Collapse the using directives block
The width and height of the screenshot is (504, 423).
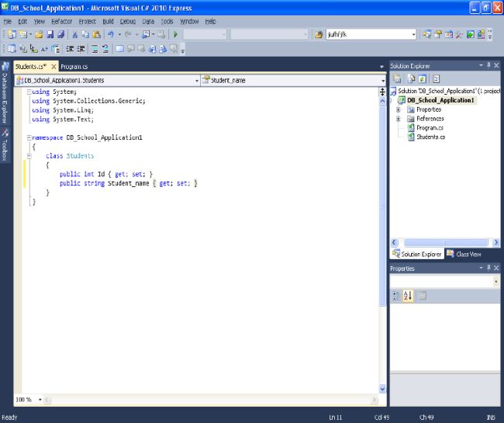29,92
